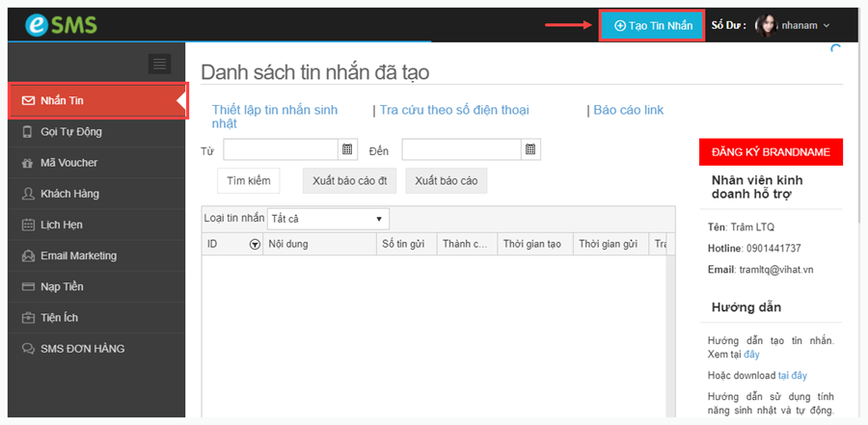Open the Nhắn Tin menu item

pos(97,101)
